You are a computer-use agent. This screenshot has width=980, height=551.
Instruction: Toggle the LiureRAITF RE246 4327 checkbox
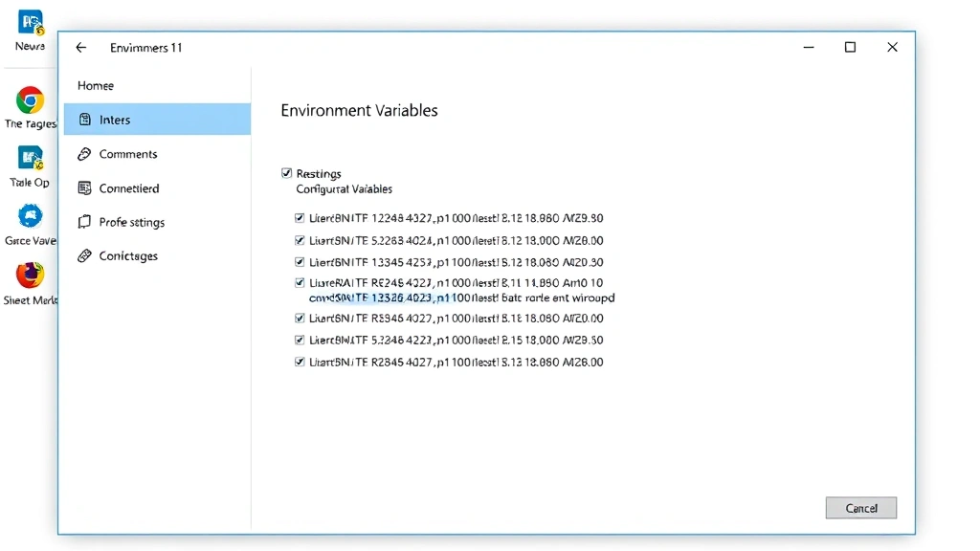tap(301, 282)
